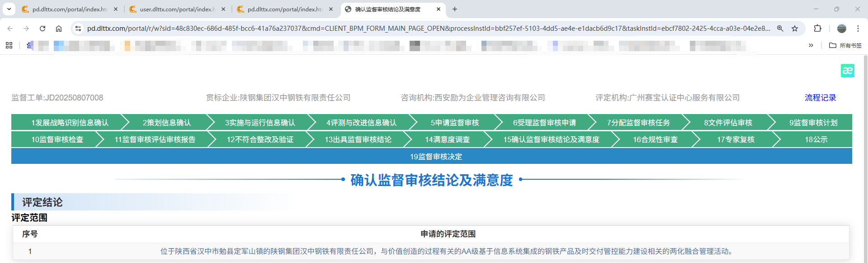
Task: Open 流程记录 link
Action: [820, 98]
